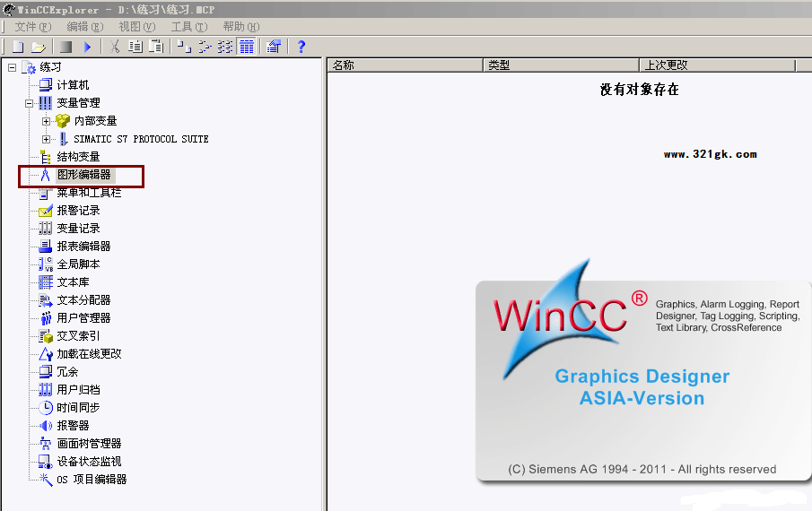Click the 计算机 computer icon
Viewport: 812px width, 511px height.
[46, 85]
